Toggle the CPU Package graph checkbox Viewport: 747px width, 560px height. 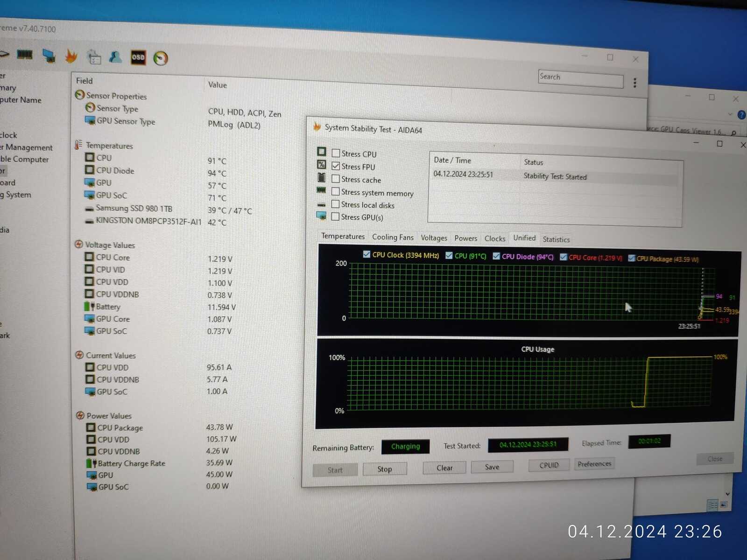[632, 259]
